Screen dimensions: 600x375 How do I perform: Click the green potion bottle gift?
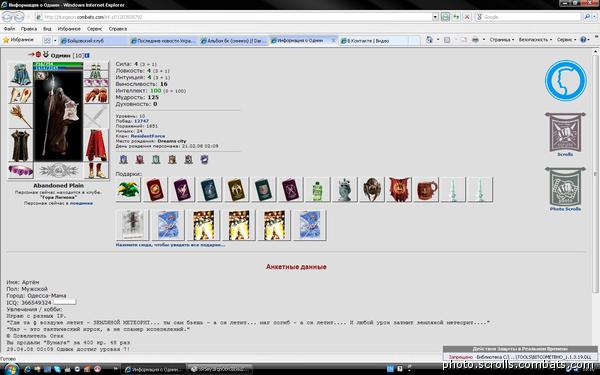317,189
